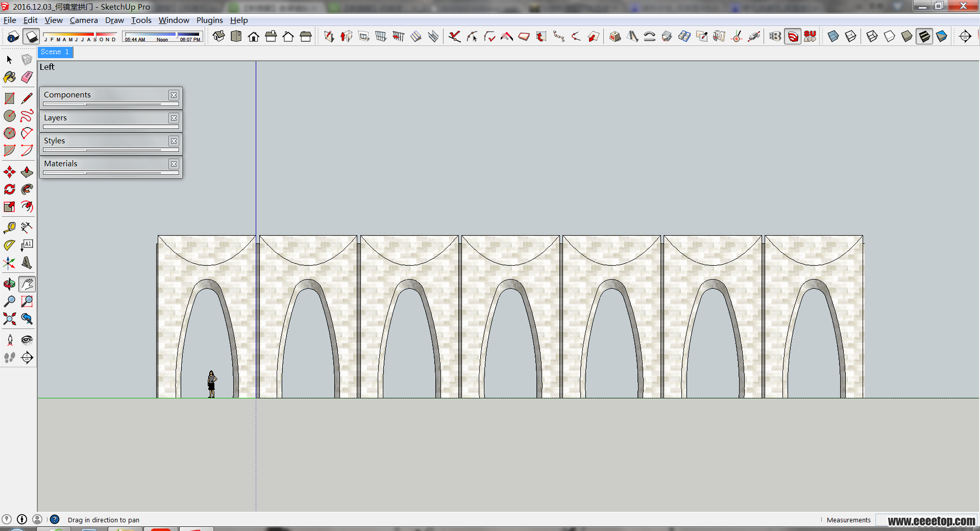Switch to the Scene 1 tab
The height and width of the screenshot is (531, 980).
55,52
